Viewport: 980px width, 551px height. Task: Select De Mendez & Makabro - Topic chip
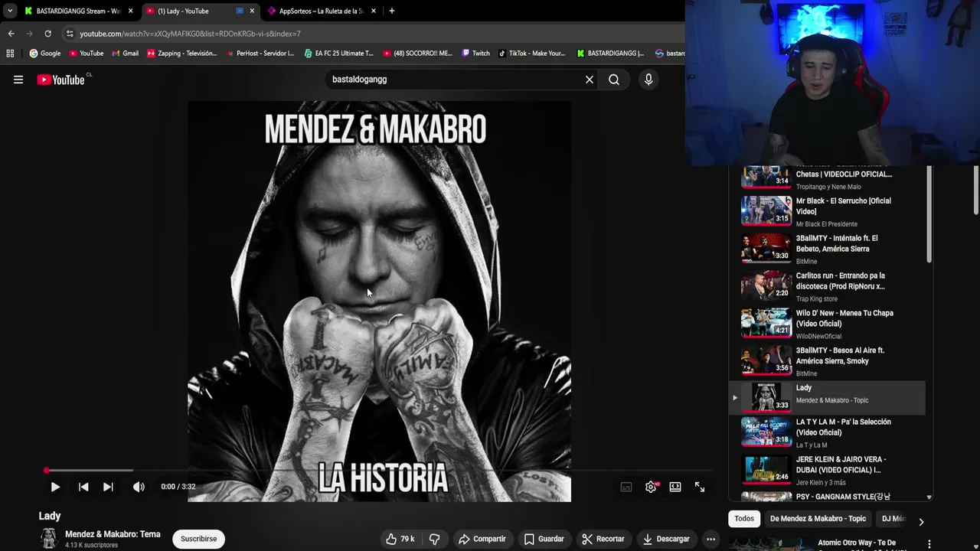pyautogui.click(x=818, y=519)
